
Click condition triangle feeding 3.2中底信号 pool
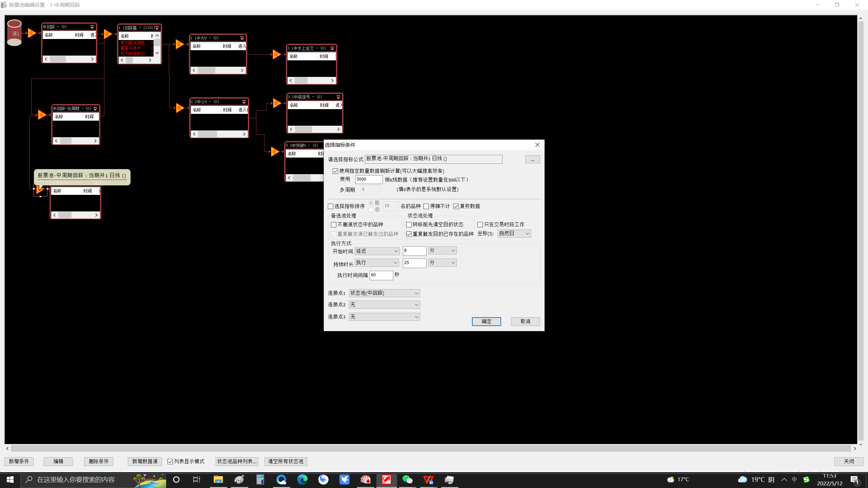[277, 103]
